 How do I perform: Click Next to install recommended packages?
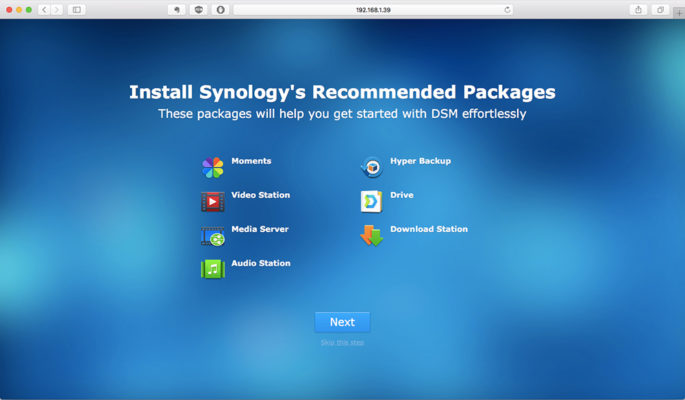(x=342, y=322)
